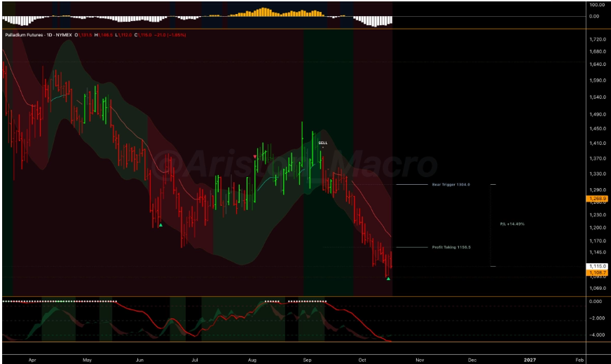611x364 pixels.
Task: Click the Jun label on time axis
Action: [139, 360]
